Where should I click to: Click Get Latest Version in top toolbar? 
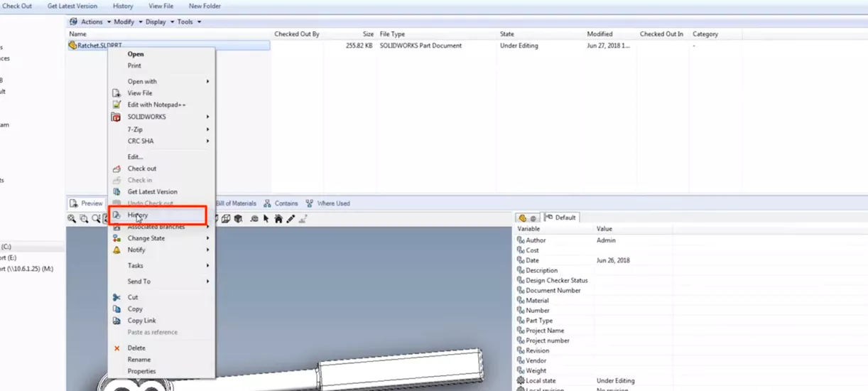click(x=72, y=6)
